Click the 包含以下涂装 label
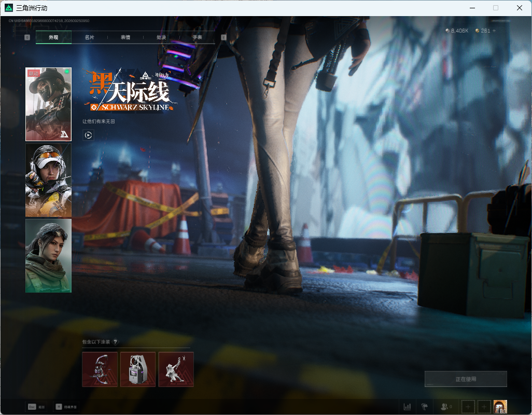The height and width of the screenshot is (415, 532). (96, 342)
